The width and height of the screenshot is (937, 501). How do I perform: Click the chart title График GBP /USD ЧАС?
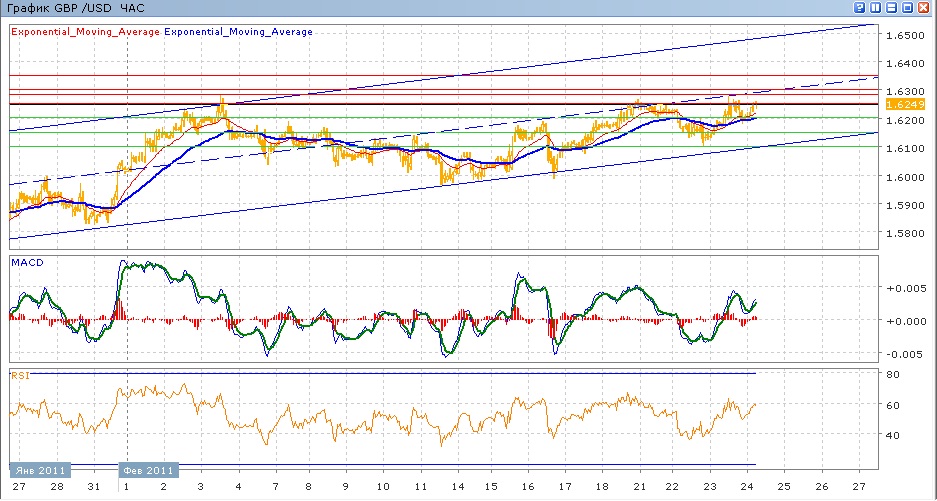click(75, 8)
